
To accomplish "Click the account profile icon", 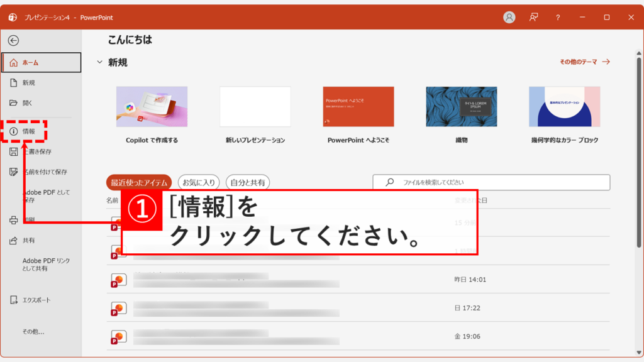I will click(x=509, y=17).
